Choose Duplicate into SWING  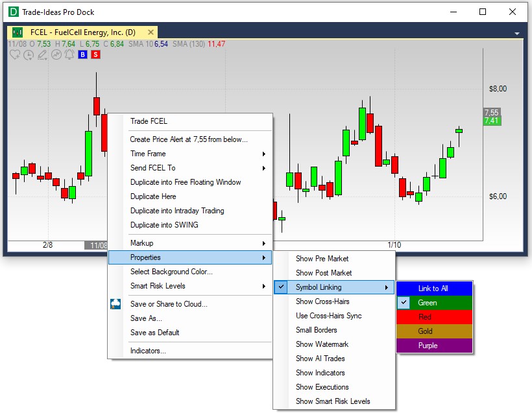click(190, 225)
